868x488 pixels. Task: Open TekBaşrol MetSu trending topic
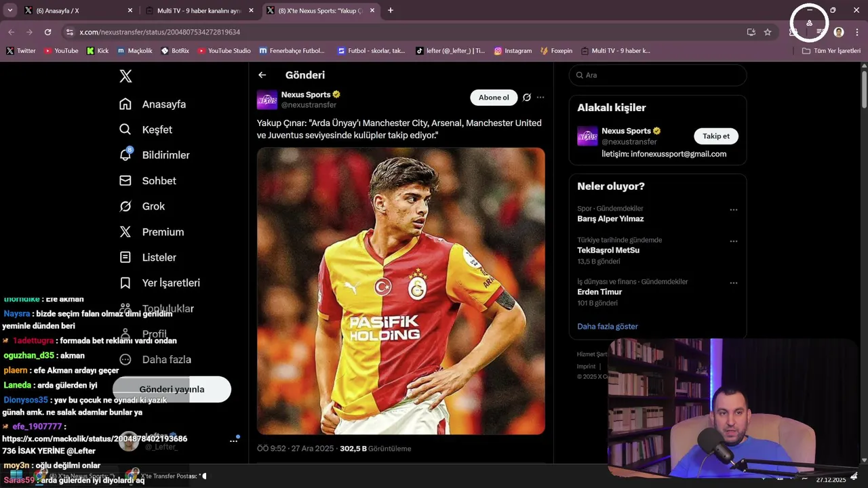point(608,250)
